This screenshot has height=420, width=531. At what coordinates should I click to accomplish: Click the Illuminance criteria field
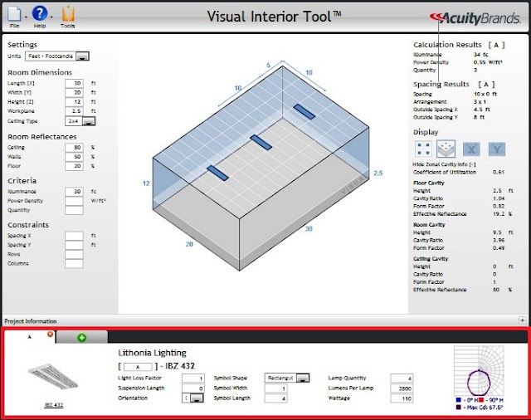pyautogui.click(x=74, y=192)
